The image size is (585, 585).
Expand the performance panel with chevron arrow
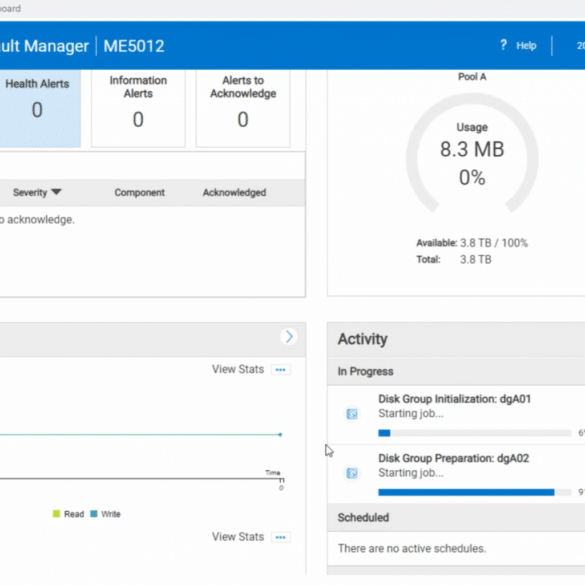(289, 337)
